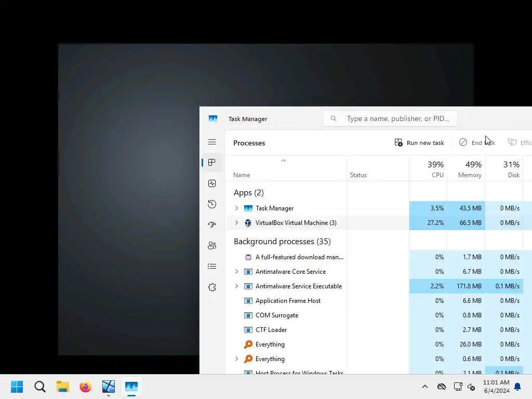Sort processes by 31% Disk column
The width and height of the screenshot is (532, 399).
[x=504, y=169]
